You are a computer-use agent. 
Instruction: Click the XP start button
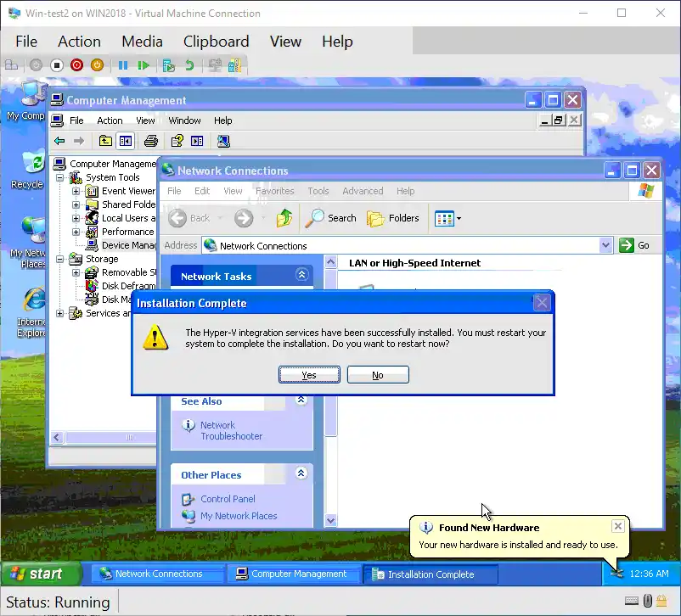click(41, 574)
